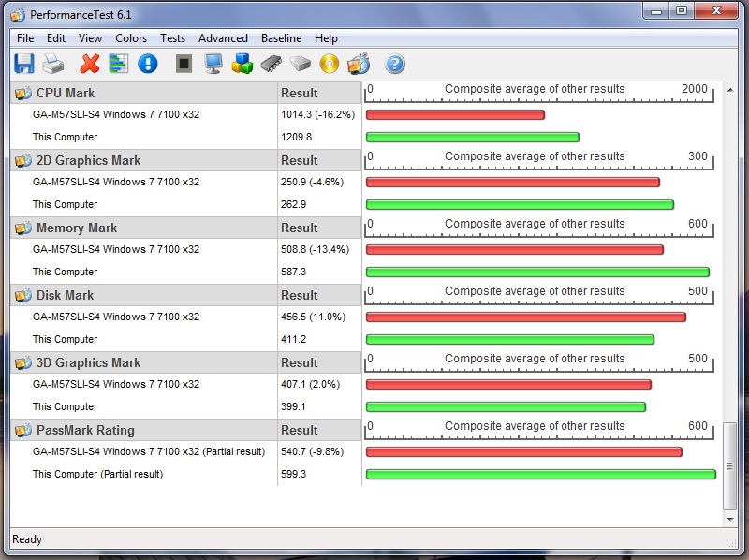
Task: Click the icon beside Memory Mark heading
Action: click(22, 228)
